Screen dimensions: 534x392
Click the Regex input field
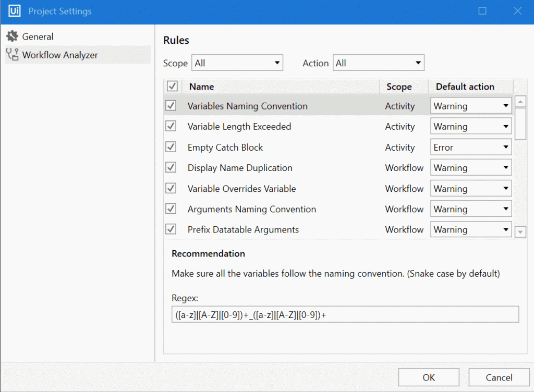[345, 314]
